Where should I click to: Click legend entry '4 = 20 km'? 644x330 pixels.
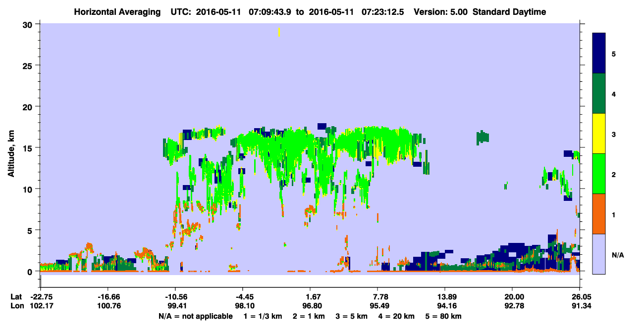pyautogui.click(x=397, y=316)
